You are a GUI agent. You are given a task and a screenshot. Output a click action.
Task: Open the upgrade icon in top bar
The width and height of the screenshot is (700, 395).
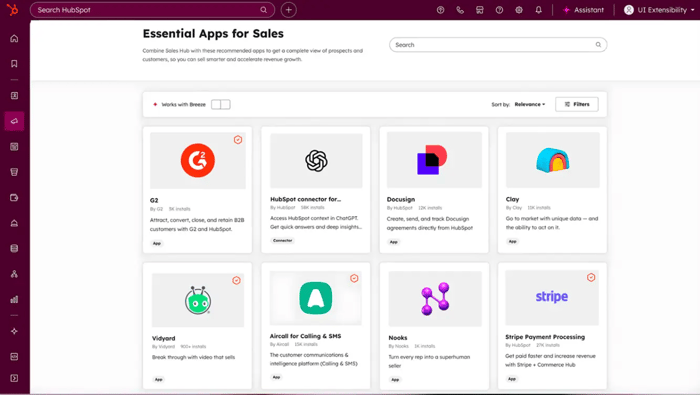441,10
